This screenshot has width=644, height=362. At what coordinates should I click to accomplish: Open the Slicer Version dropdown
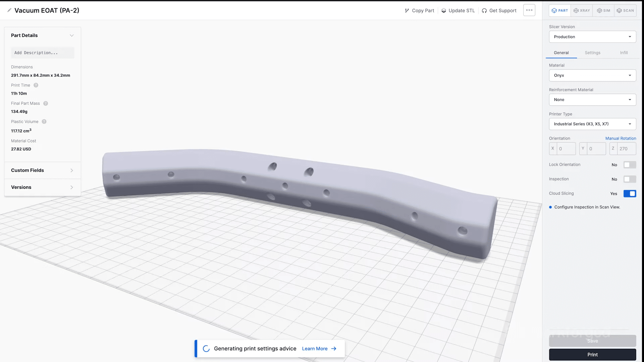(592, 37)
